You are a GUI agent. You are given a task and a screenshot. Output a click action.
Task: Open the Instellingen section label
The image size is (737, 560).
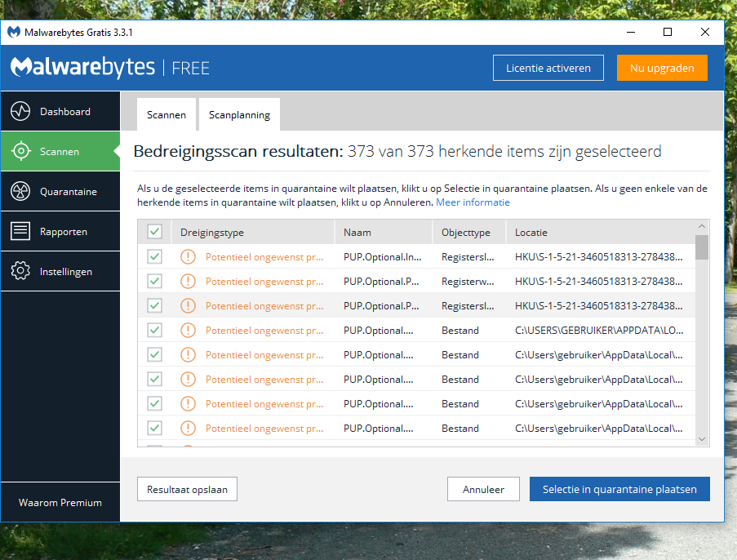tap(66, 272)
